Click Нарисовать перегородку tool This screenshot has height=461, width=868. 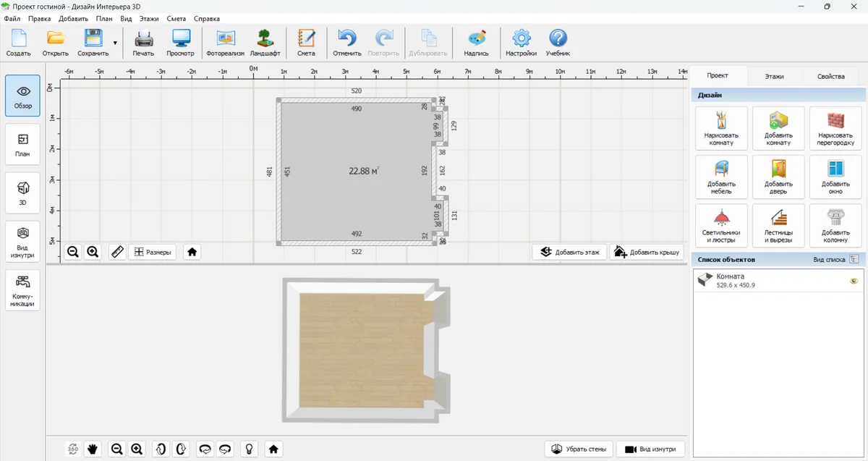click(835, 128)
